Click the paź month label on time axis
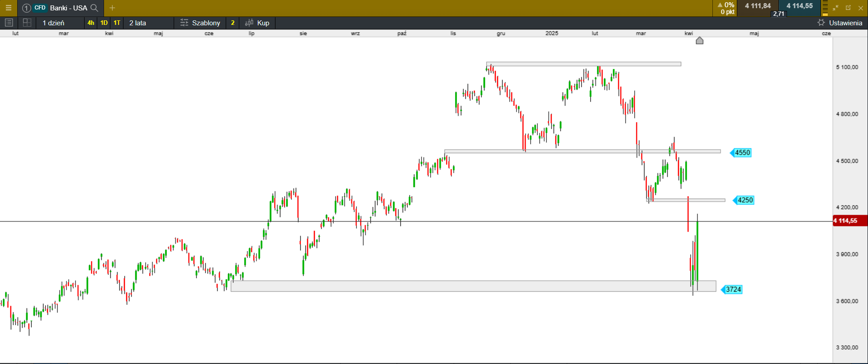 pos(402,33)
